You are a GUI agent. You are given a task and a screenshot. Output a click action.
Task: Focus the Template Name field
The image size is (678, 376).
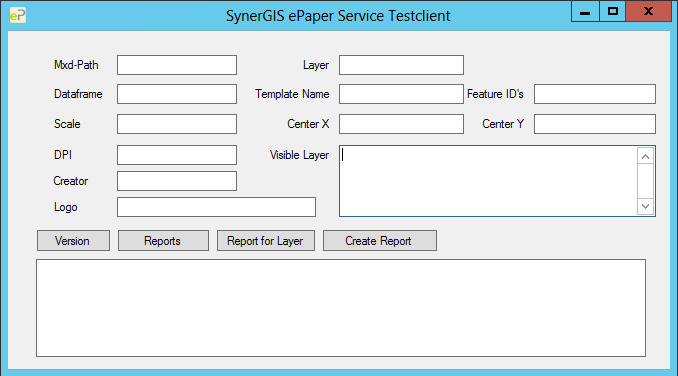(x=401, y=94)
